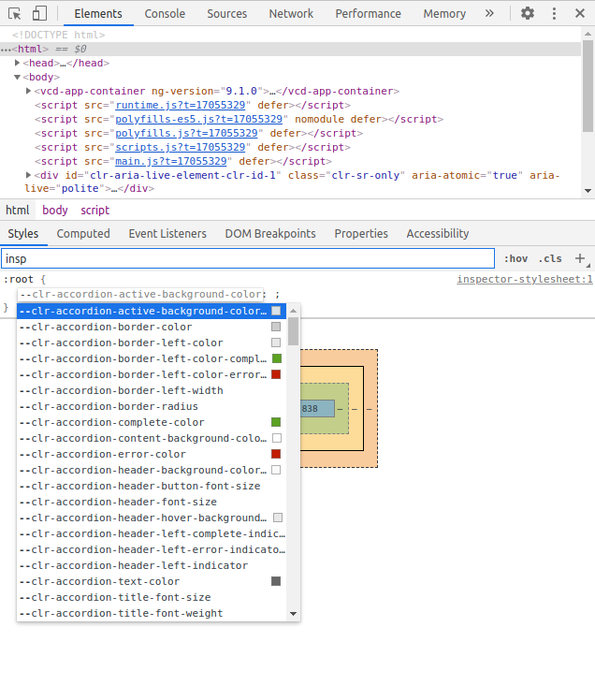Viewport: 595px width, 700px height.
Task: Activate the inspect element picker icon
Action: coord(15,14)
